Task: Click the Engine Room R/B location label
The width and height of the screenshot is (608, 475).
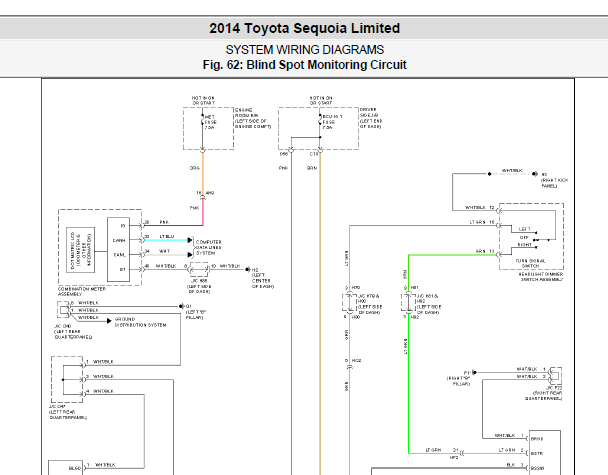Action: click(253, 118)
